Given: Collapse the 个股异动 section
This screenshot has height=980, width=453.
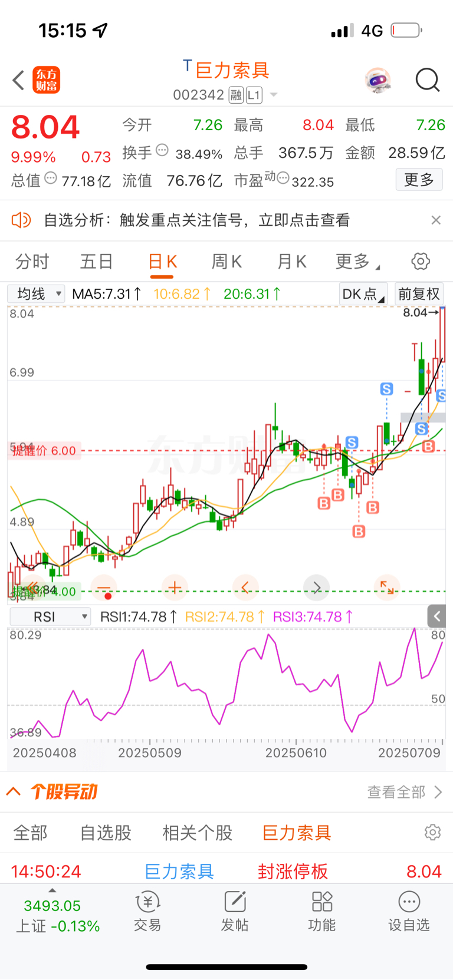Looking at the screenshot, I should [x=14, y=791].
